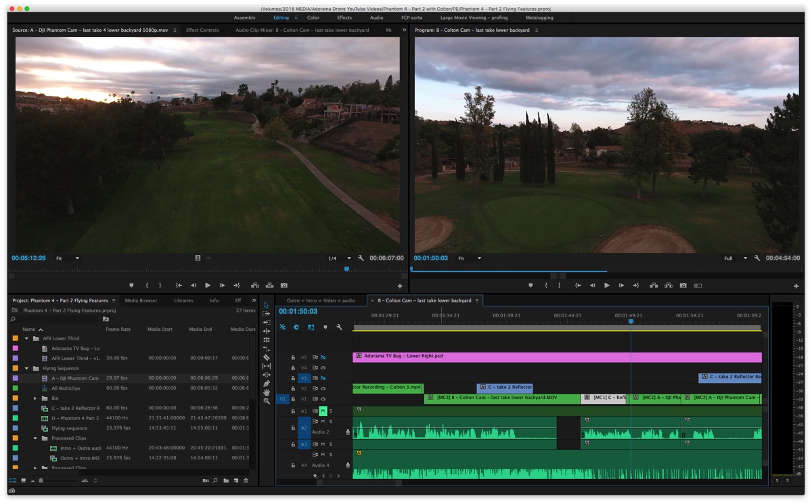Click the Overwrite icon in the Source monitor
The width and height of the screenshot is (812, 504).
pyautogui.click(x=269, y=285)
